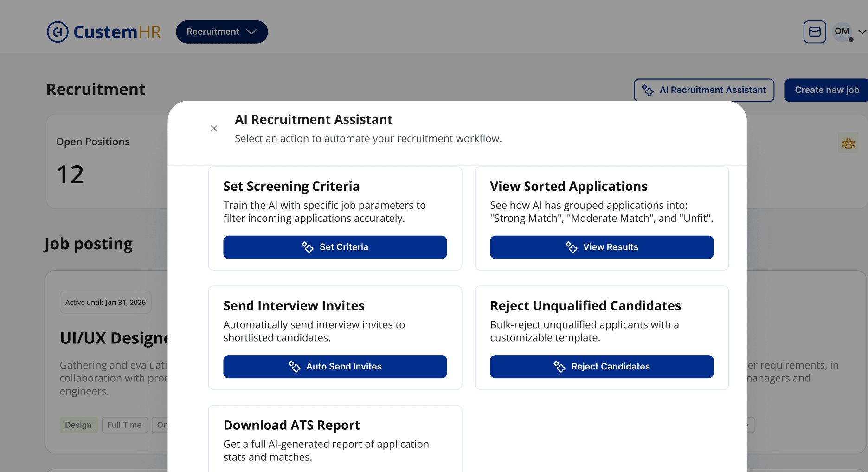This screenshot has width=868, height=472.
Task: Click the AI Recruitment Assistant button
Action: point(704,90)
